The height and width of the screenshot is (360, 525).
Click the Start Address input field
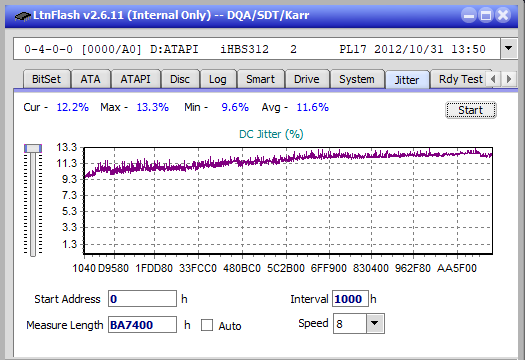click(x=142, y=299)
